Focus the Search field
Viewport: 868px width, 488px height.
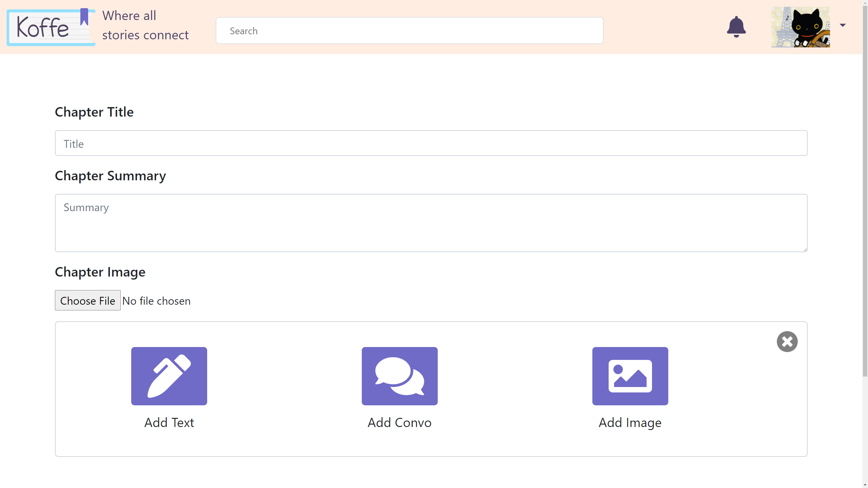[x=409, y=30]
